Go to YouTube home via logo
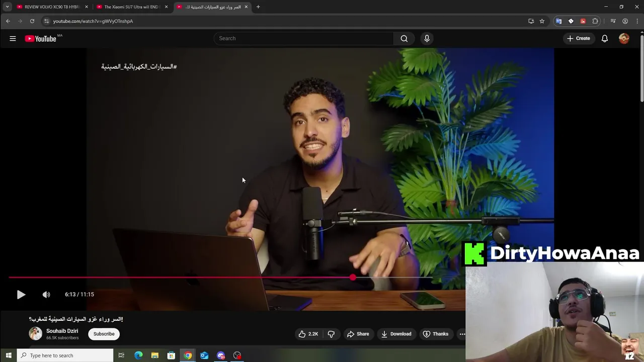This screenshot has height=362, width=644. point(40,39)
